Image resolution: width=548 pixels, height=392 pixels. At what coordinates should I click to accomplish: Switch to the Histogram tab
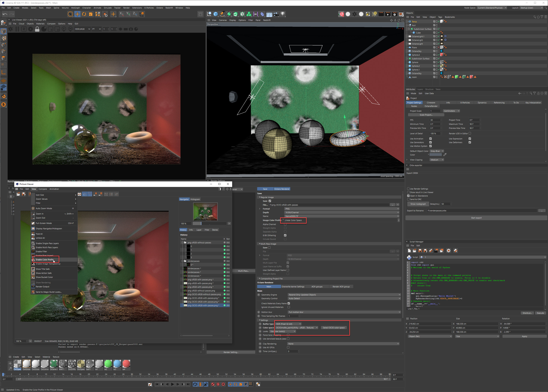click(x=195, y=199)
